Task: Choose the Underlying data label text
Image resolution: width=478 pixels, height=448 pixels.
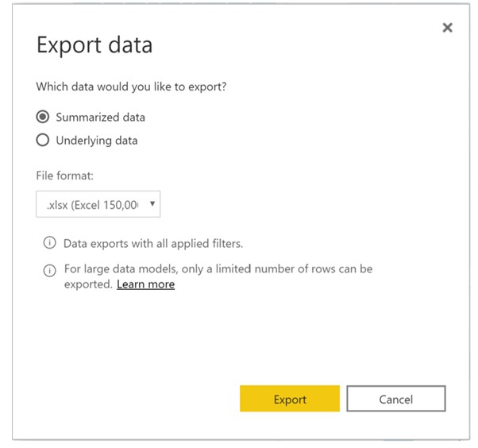Action: tap(97, 141)
